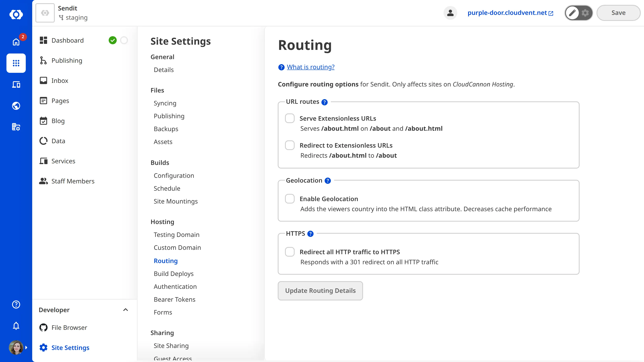Click the Save button
The height and width of the screenshot is (362, 644).
pyautogui.click(x=618, y=13)
